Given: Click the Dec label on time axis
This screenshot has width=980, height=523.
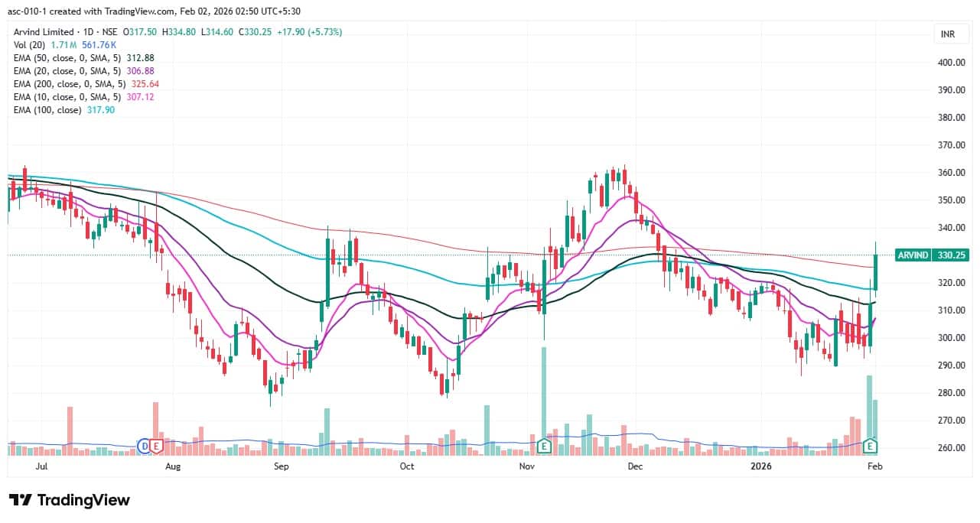Looking at the screenshot, I should (634, 466).
